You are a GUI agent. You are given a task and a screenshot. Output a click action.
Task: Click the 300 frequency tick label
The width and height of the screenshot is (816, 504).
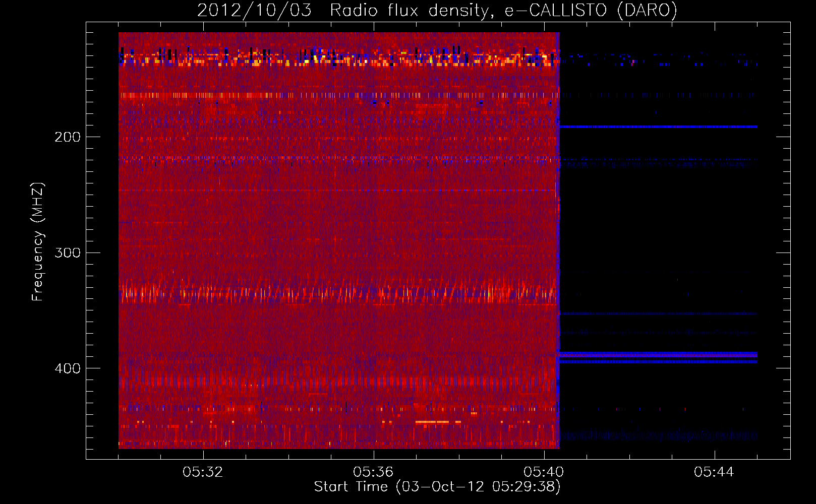point(68,253)
